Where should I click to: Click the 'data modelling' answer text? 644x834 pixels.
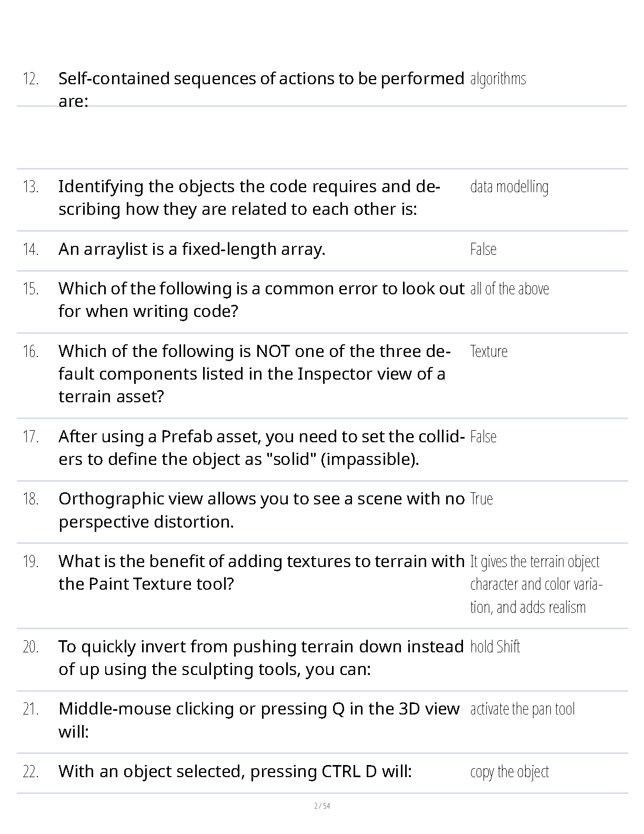click(x=509, y=187)
